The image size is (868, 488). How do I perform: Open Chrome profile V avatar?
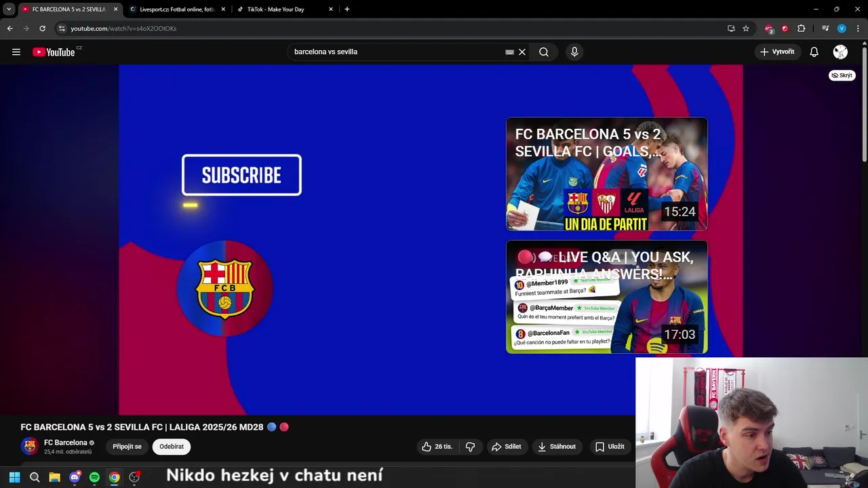(842, 28)
